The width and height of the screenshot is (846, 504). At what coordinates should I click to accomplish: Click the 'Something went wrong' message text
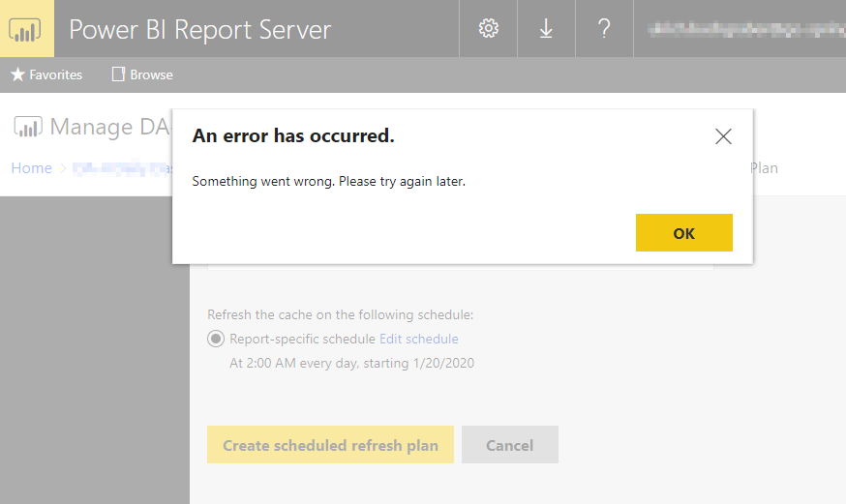pos(328,182)
